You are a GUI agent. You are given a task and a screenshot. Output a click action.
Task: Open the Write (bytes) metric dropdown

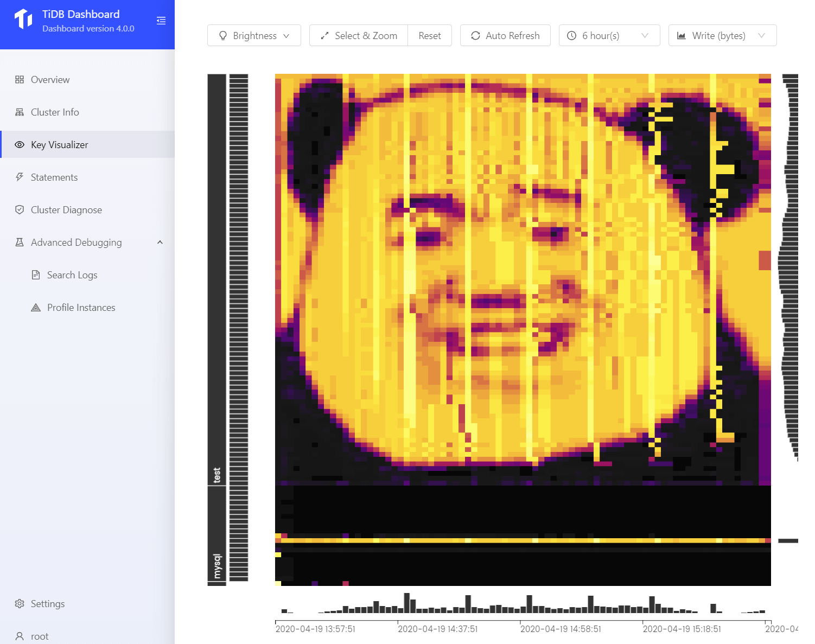pyautogui.click(x=722, y=36)
